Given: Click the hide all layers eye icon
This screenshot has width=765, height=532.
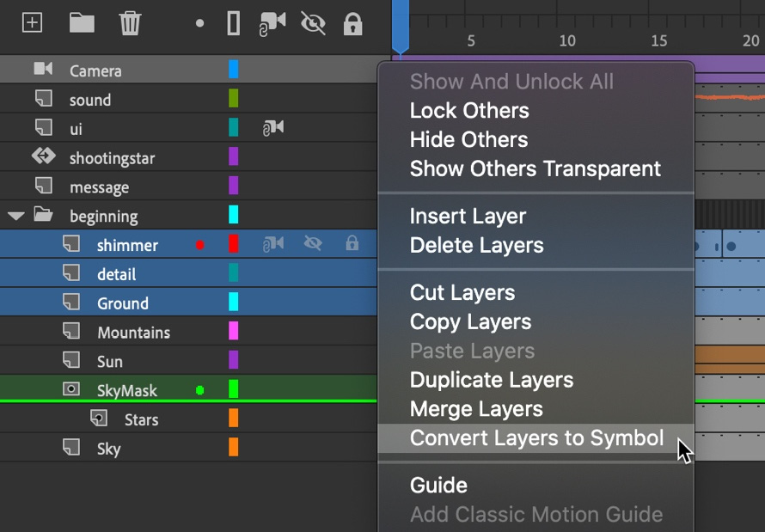Looking at the screenshot, I should (x=313, y=23).
